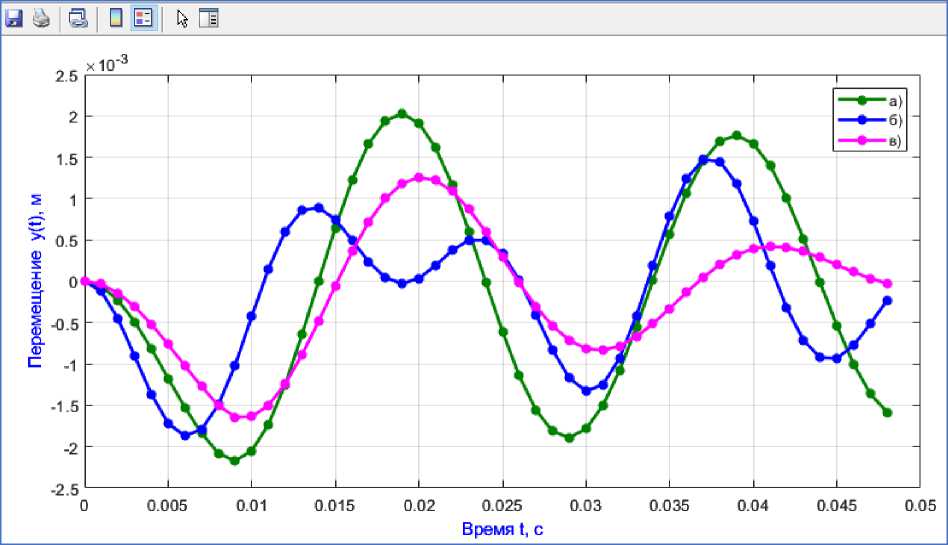This screenshot has height=545, width=948.
Task: Select legend entry label б)
Action: click(x=895, y=120)
